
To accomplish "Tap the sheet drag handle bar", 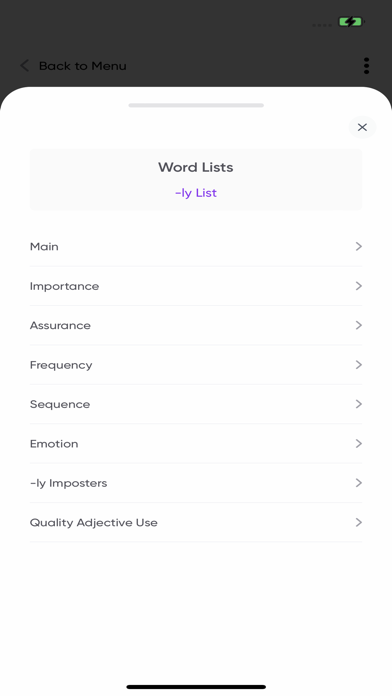I will point(196,105).
